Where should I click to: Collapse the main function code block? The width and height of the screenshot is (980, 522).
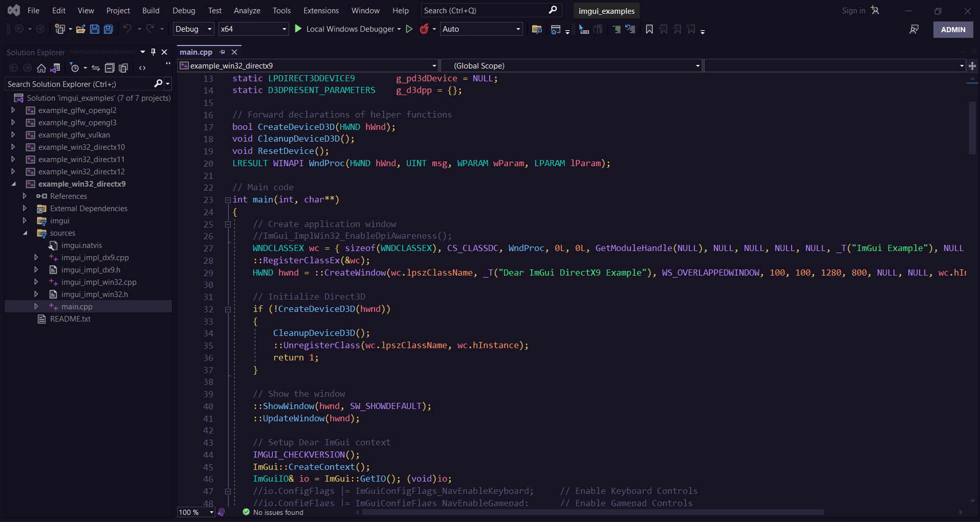click(x=228, y=200)
